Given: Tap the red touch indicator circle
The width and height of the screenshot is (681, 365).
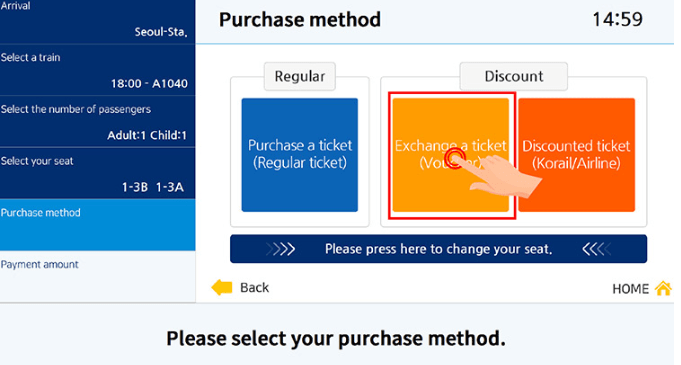Looking at the screenshot, I should [454, 158].
